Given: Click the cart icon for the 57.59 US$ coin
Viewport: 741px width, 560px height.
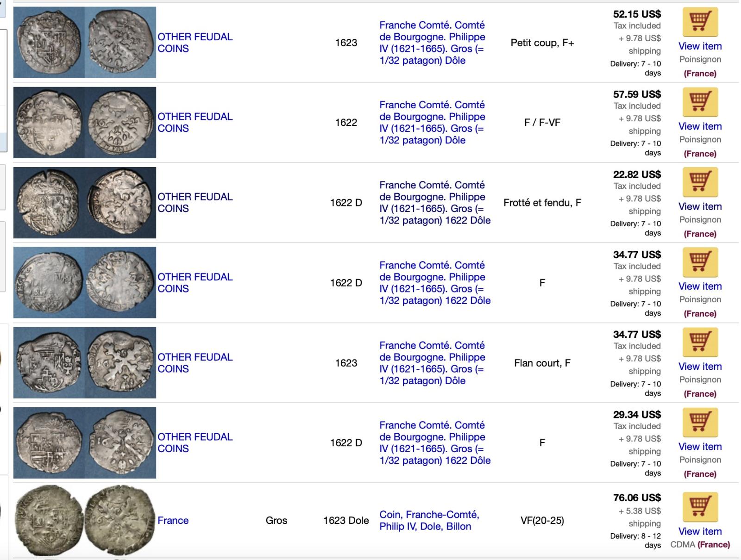Looking at the screenshot, I should coord(700,102).
